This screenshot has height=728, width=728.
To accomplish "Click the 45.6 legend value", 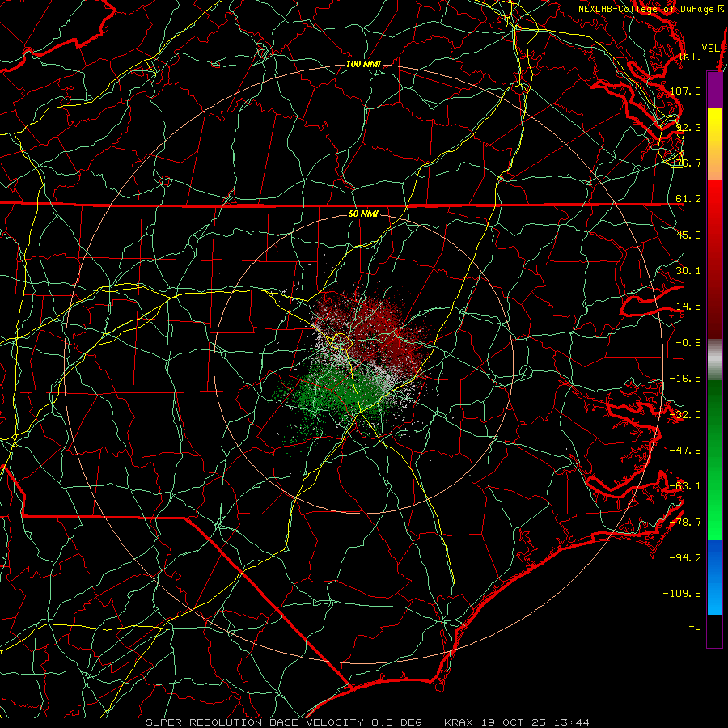I will (688, 235).
